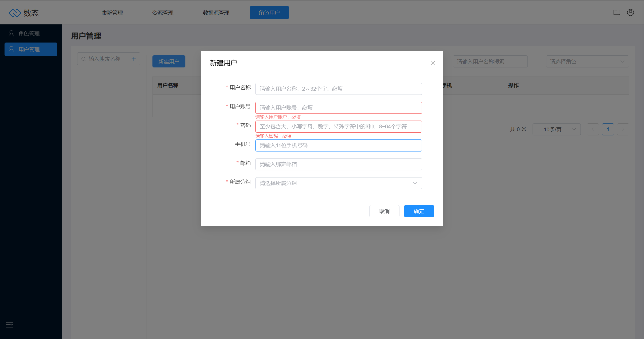
Task: Open the 集群管理 tab
Action: tap(112, 13)
